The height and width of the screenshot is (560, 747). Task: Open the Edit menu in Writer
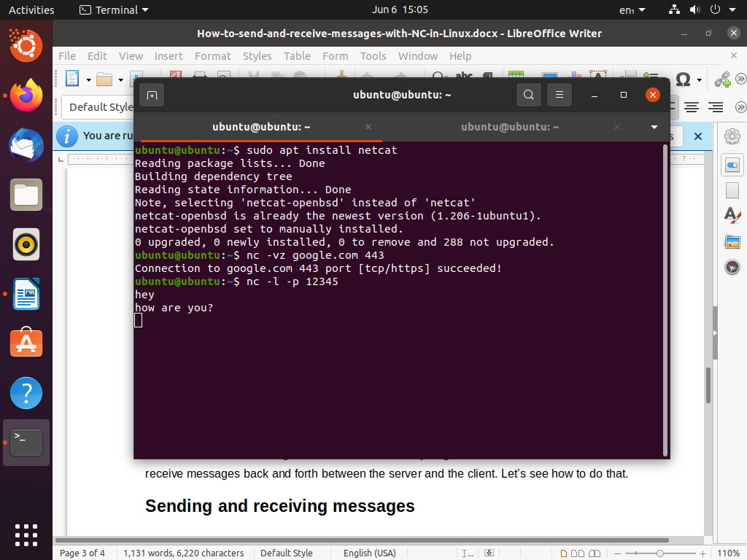97,56
